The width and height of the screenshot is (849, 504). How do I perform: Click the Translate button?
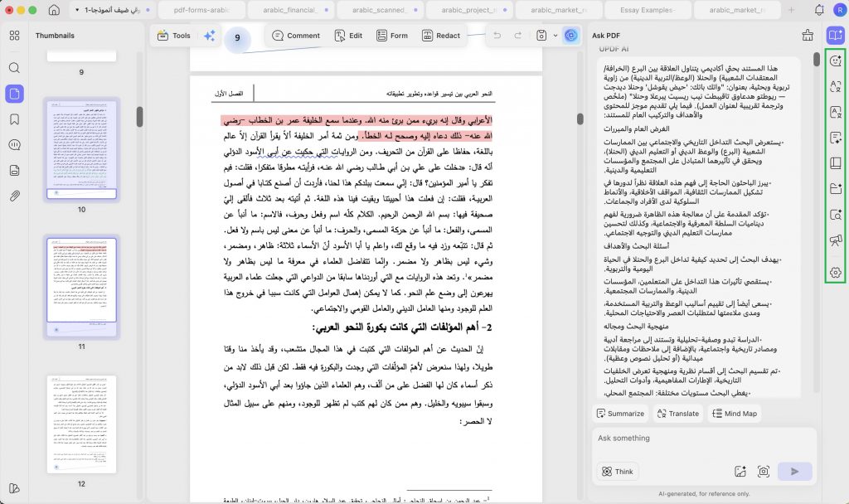coord(678,414)
